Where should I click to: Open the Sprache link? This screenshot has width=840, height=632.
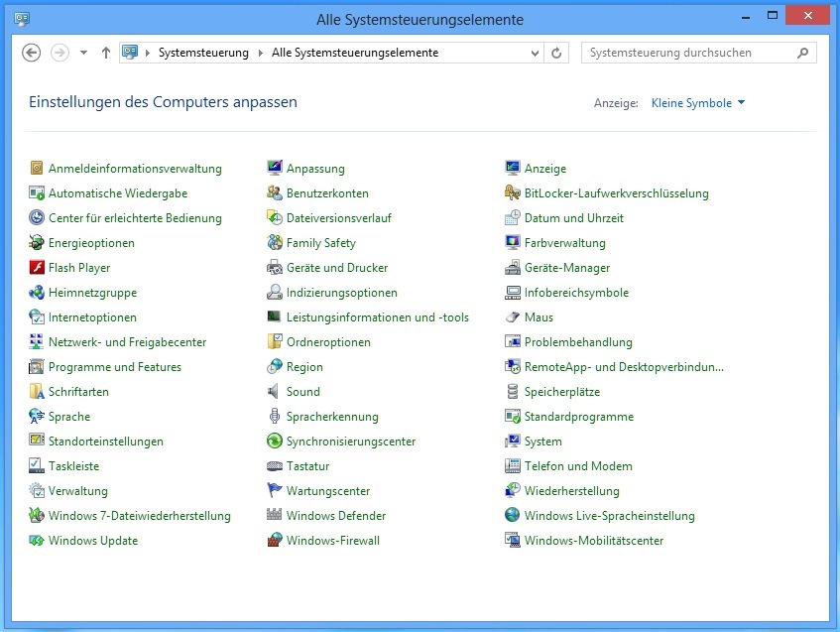pos(69,417)
